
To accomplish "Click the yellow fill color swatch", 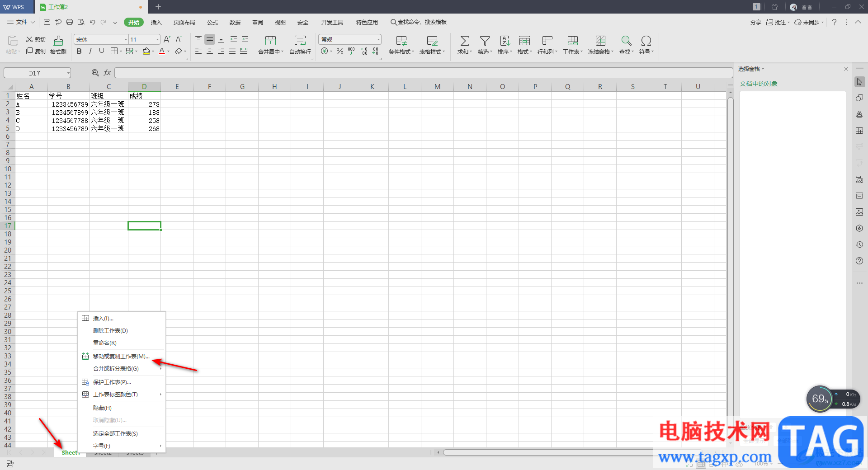I will click(146, 52).
